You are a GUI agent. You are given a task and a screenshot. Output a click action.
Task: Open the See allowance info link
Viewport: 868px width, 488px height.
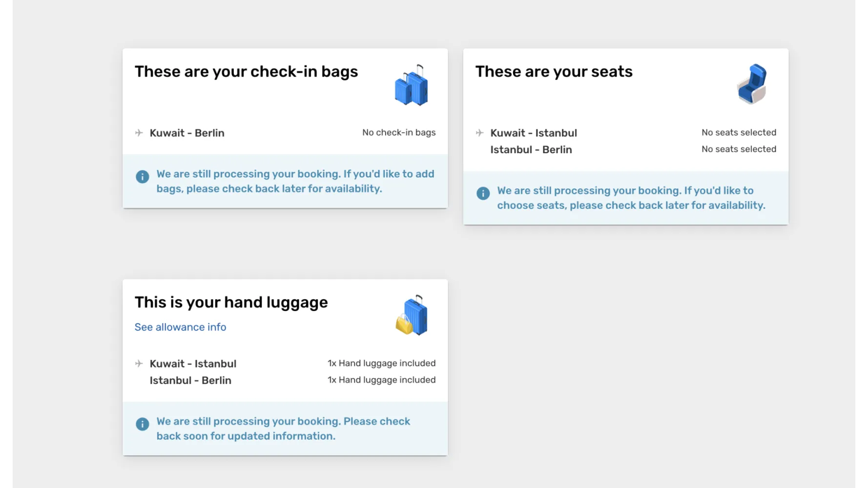[x=180, y=327]
